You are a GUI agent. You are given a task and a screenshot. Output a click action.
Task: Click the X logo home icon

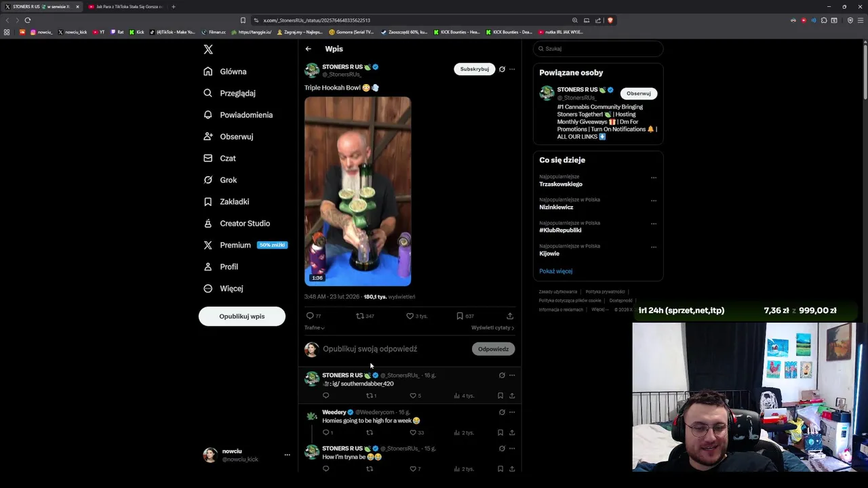(x=208, y=49)
